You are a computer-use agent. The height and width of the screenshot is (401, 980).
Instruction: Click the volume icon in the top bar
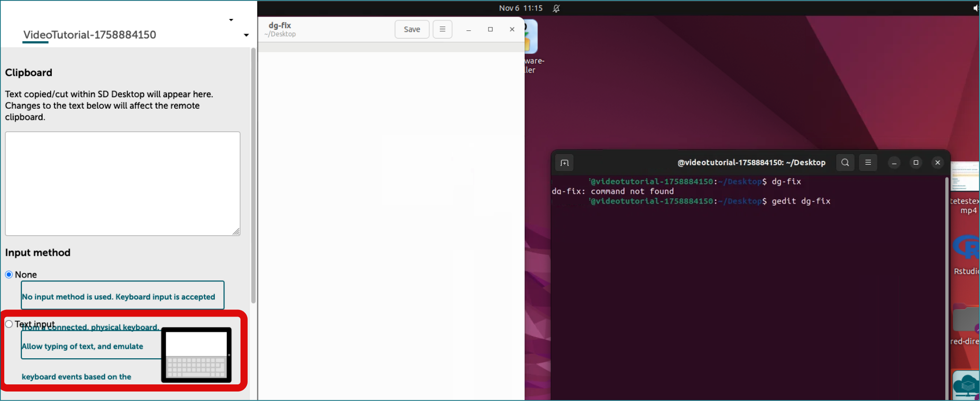pyautogui.click(x=976, y=8)
